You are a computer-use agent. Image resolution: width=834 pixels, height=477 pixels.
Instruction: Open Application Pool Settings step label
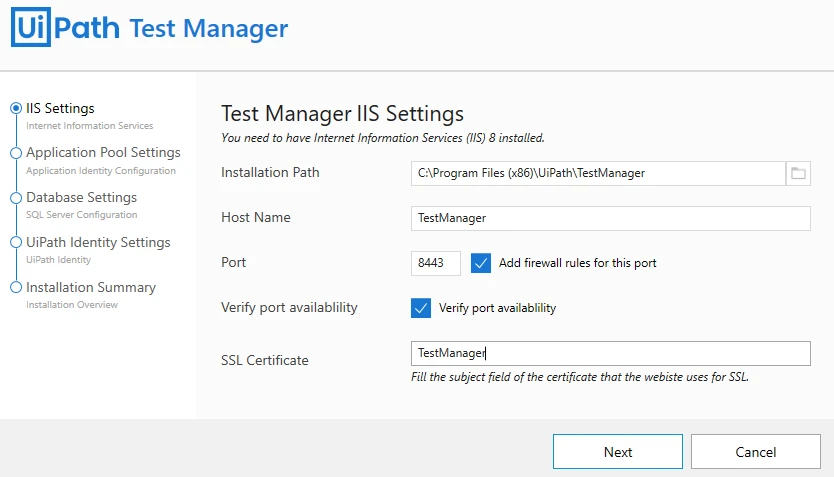pyautogui.click(x=103, y=153)
